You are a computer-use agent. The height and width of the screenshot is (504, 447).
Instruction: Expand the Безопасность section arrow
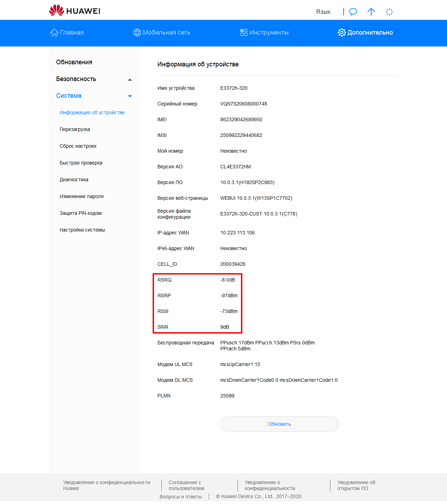pyautogui.click(x=130, y=80)
